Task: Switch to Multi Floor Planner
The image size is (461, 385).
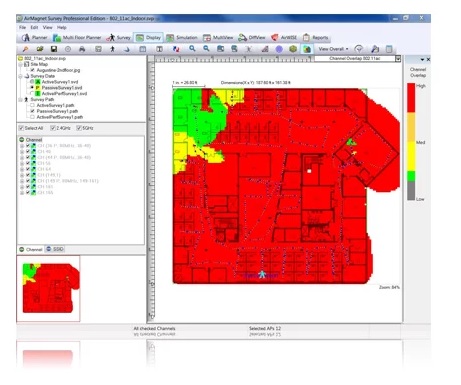Action: [77, 38]
